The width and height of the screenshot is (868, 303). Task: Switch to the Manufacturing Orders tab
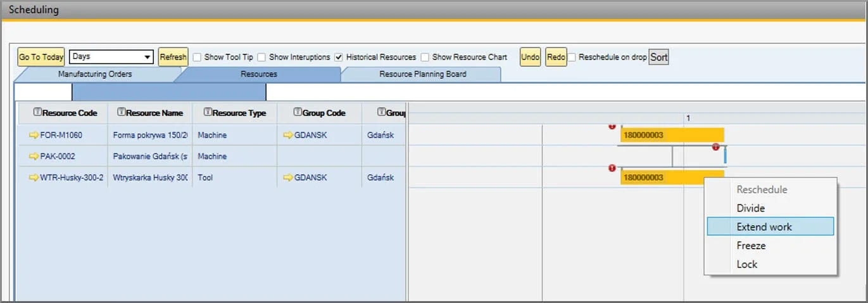point(95,74)
